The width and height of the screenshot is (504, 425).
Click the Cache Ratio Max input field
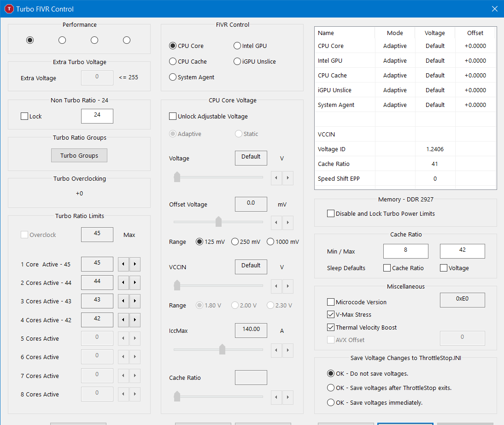462,251
